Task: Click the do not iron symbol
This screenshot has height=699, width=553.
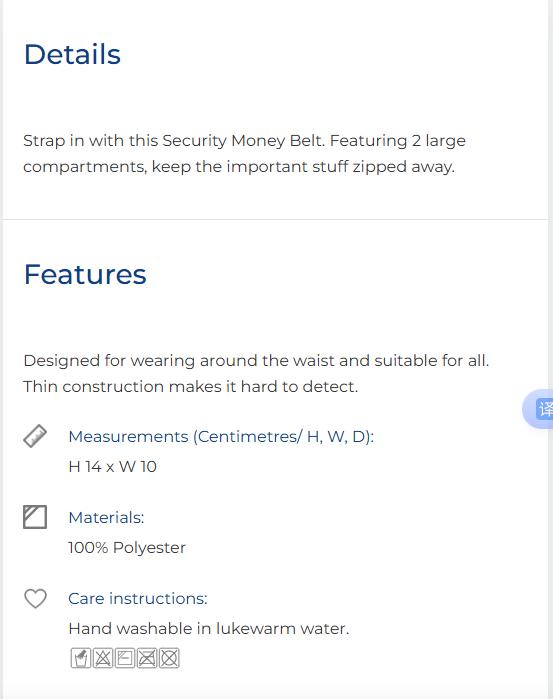Action: point(147,658)
